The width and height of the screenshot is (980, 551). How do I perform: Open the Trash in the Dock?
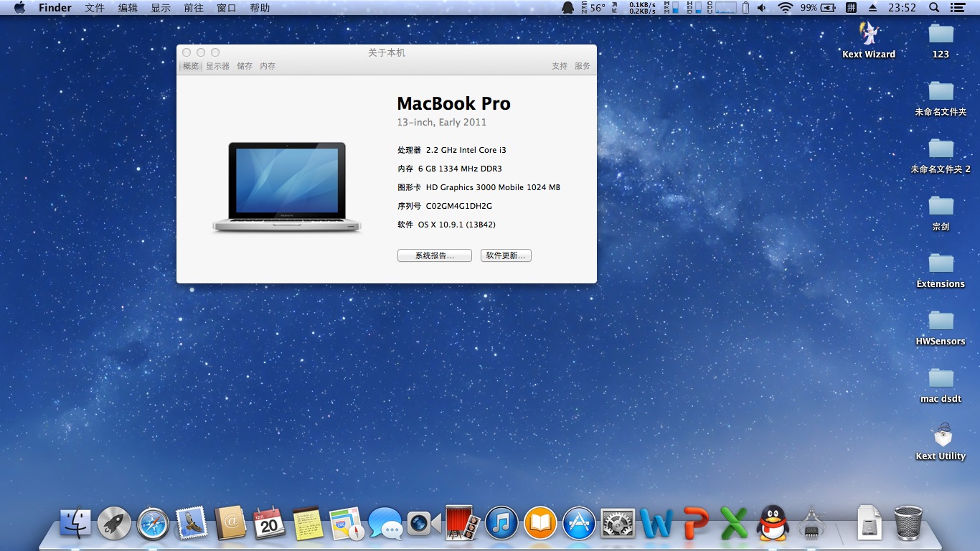coord(908,523)
